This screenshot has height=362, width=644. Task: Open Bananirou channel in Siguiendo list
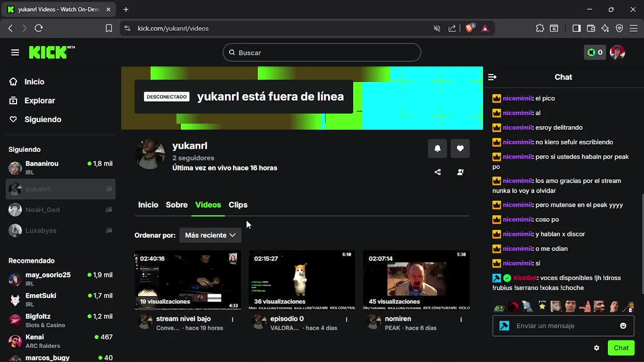tap(60, 168)
